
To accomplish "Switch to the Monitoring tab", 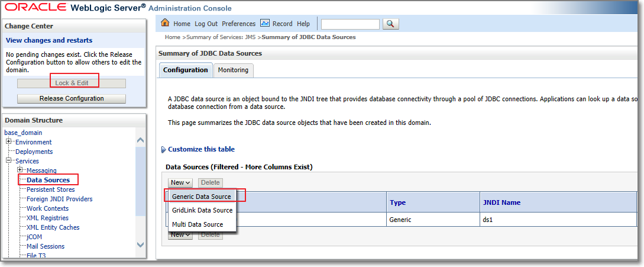I will point(233,70).
